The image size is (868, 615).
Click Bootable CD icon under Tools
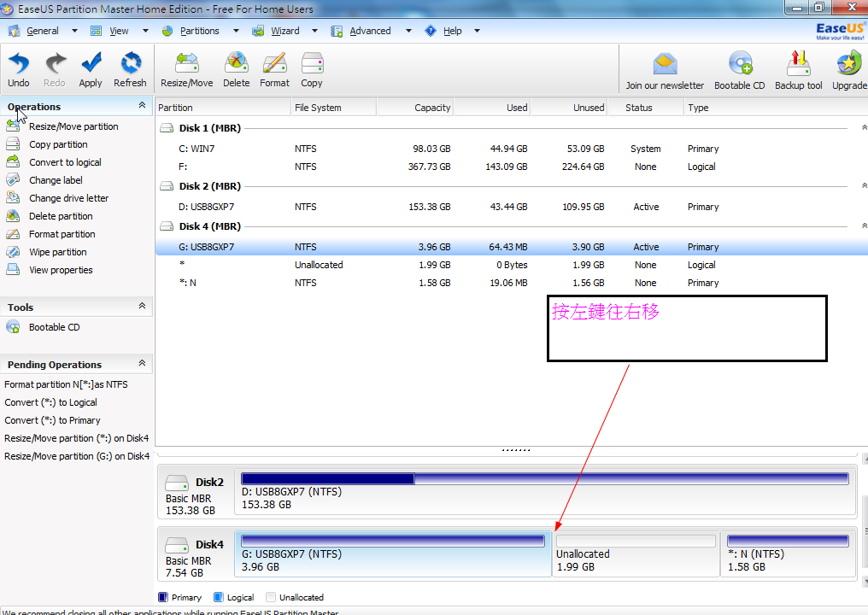click(13, 327)
